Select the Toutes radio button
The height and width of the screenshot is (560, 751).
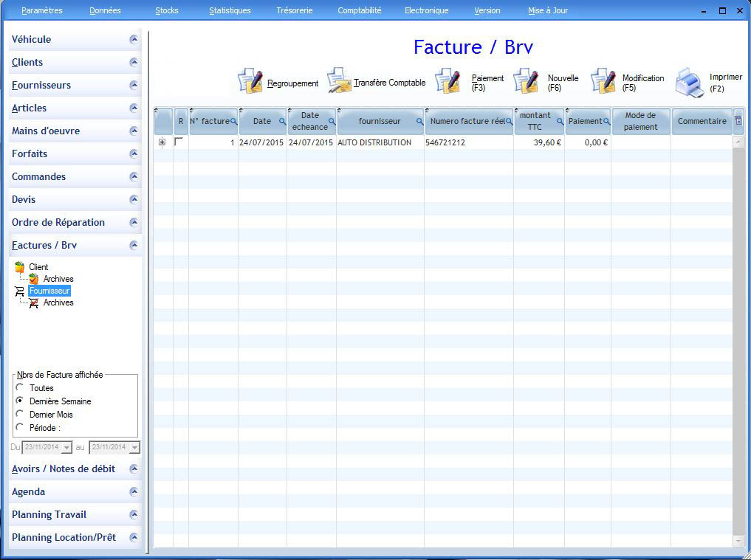tap(20, 387)
